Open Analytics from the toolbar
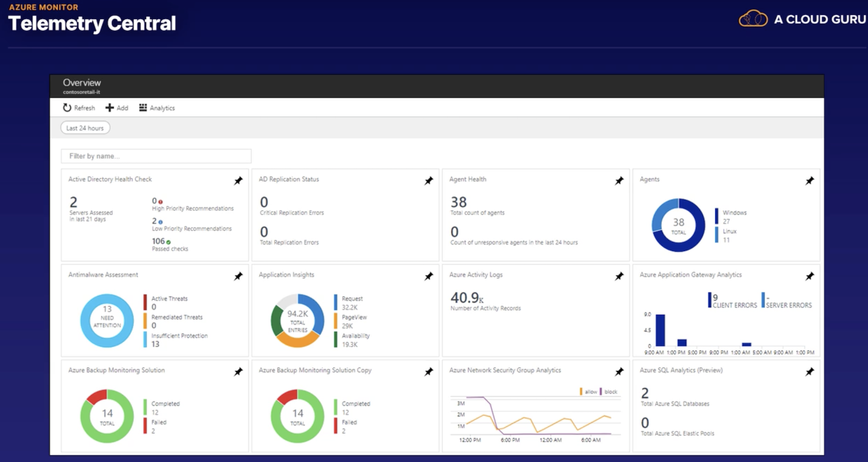The image size is (868, 462). pyautogui.click(x=157, y=108)
